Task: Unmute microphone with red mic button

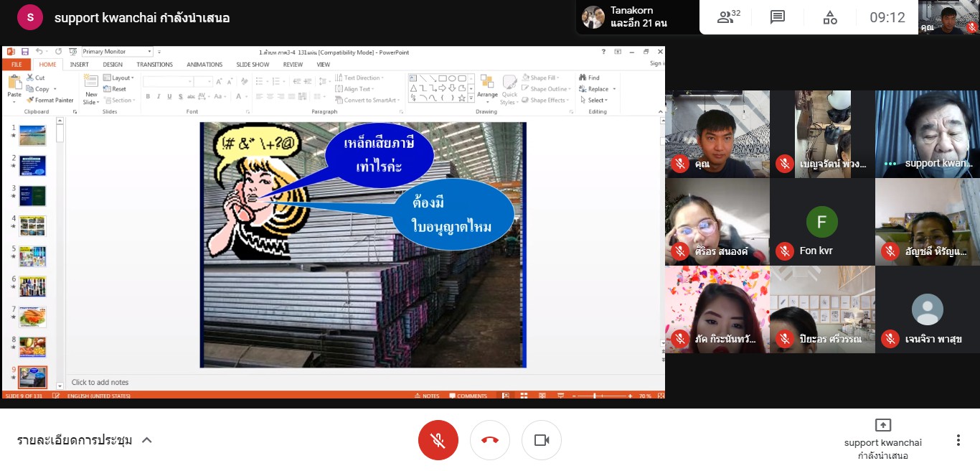Action: (x=438, y=440)
